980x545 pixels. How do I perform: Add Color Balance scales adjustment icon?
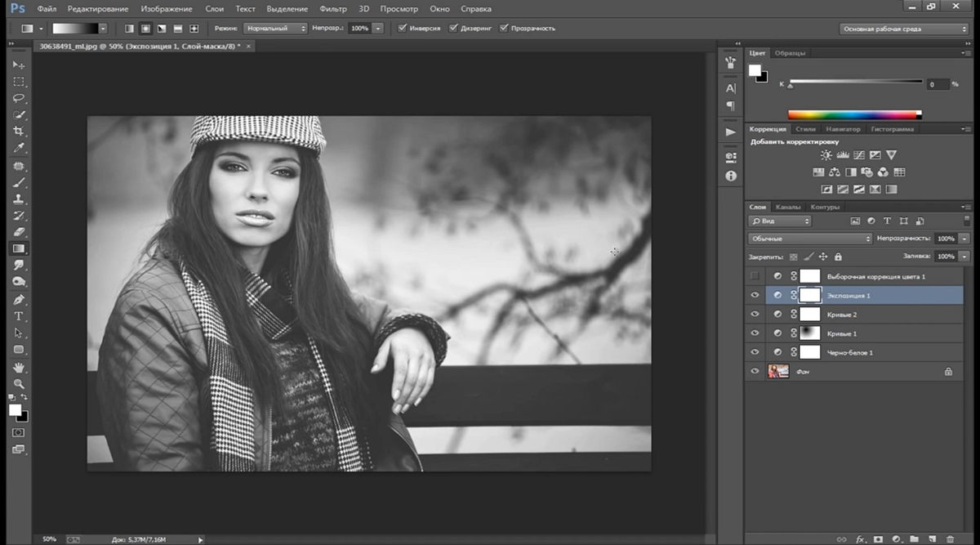pos(835,172)
